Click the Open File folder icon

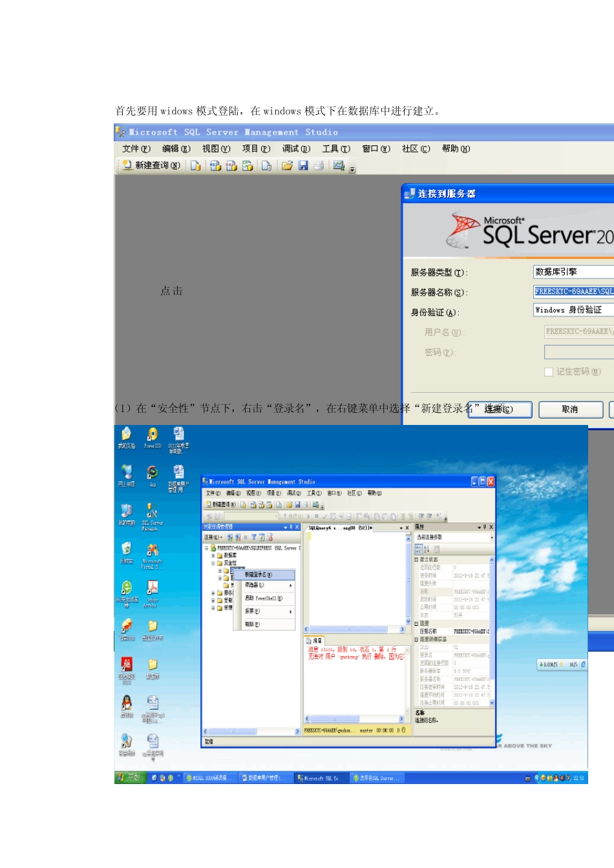pyautogui.click(x=287, y=166)
